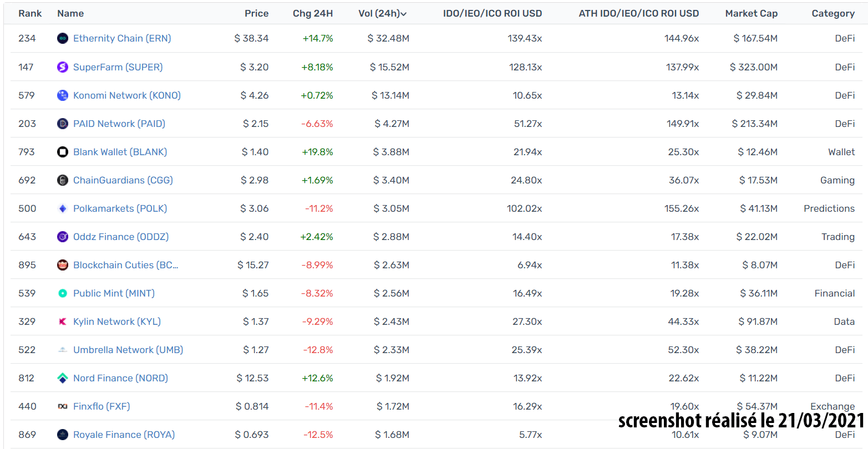Sort by ATH IDO/IEO/ICO ROI USD header
Viewport: 868px width, 449px height.
(x=638, y=13)
